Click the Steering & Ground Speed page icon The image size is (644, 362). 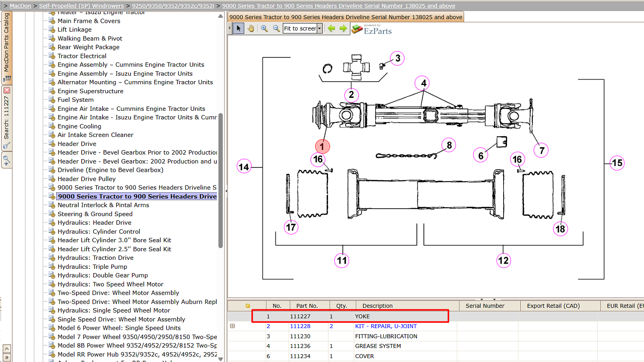click(x=52, y=214)
